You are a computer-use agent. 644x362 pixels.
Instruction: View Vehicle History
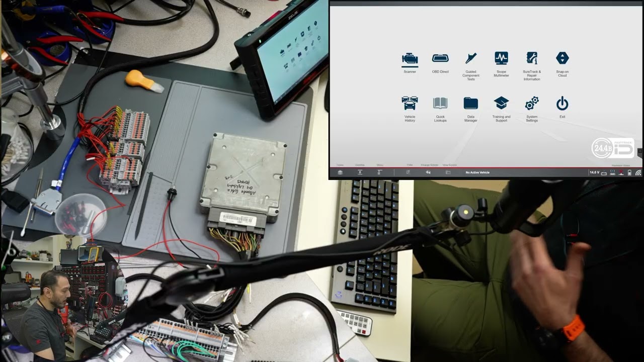click(410, 109)
